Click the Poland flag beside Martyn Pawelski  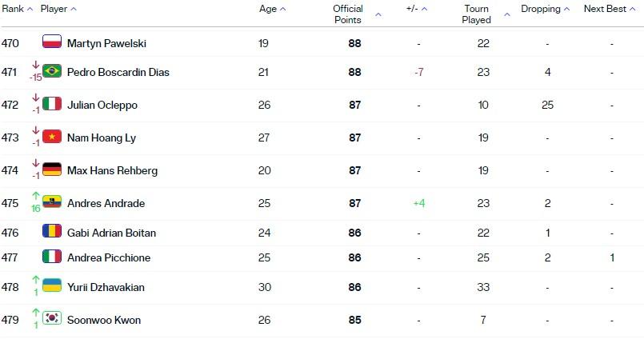click(x=52, y=42)
